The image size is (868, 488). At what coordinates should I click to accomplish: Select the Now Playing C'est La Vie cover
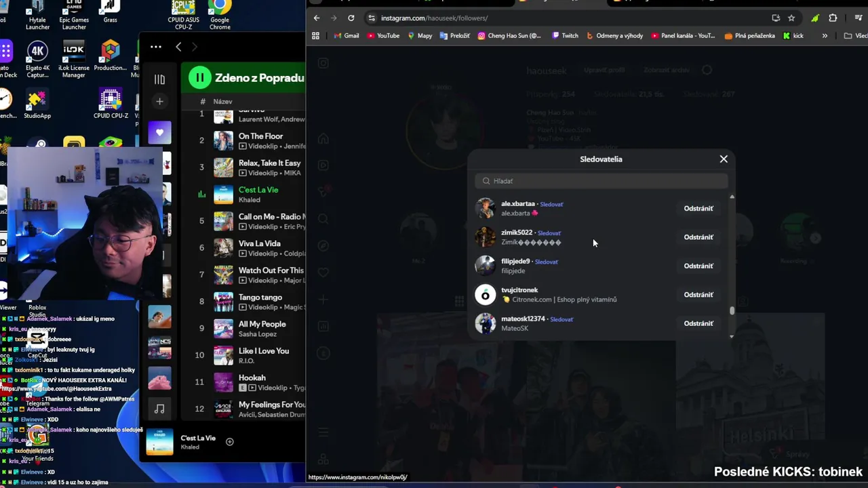pos(160,442)
